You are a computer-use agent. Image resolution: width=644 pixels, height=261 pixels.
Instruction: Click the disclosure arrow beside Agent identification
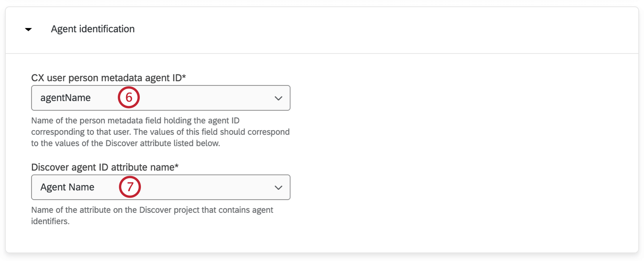27,29
